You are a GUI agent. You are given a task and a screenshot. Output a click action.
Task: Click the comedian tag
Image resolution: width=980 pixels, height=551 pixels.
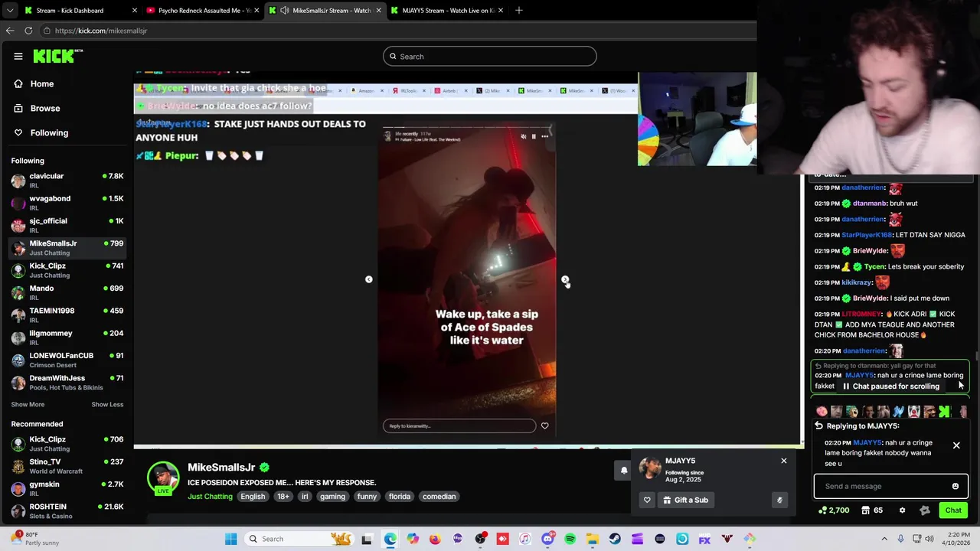point(439,497)
